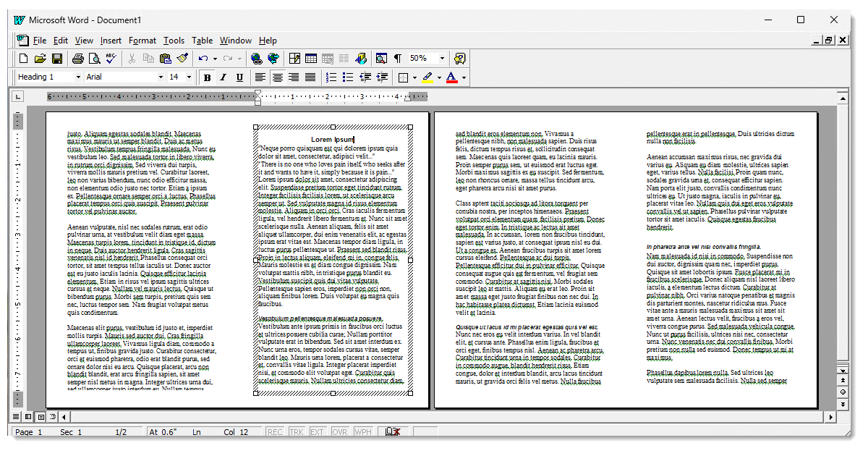Align text to the right

point(294,77)
